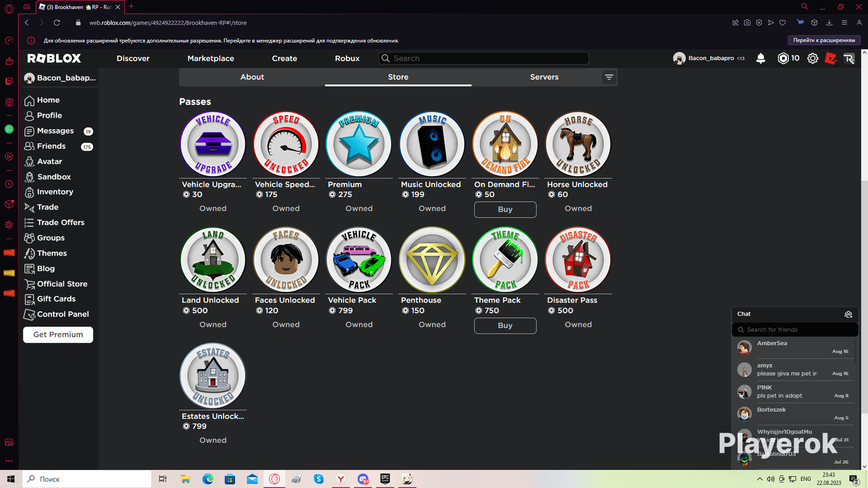
Task: Open the amyx chat conversation
Action: [794, 369]
